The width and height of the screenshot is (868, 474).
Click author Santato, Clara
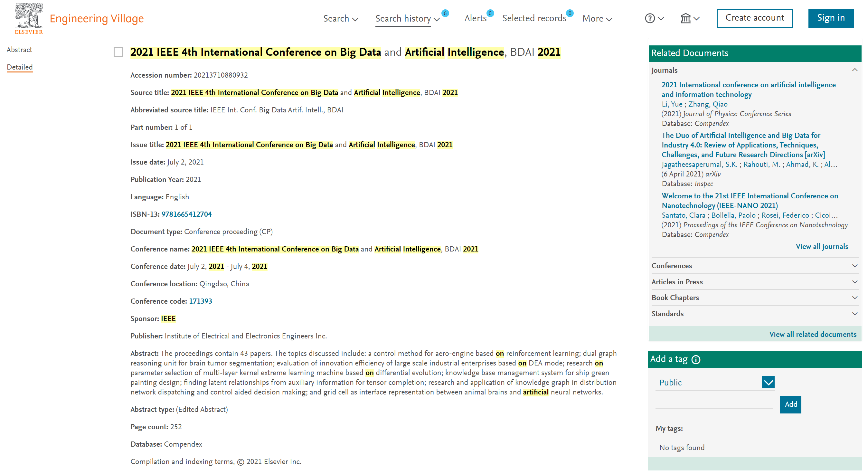(683, 215)
